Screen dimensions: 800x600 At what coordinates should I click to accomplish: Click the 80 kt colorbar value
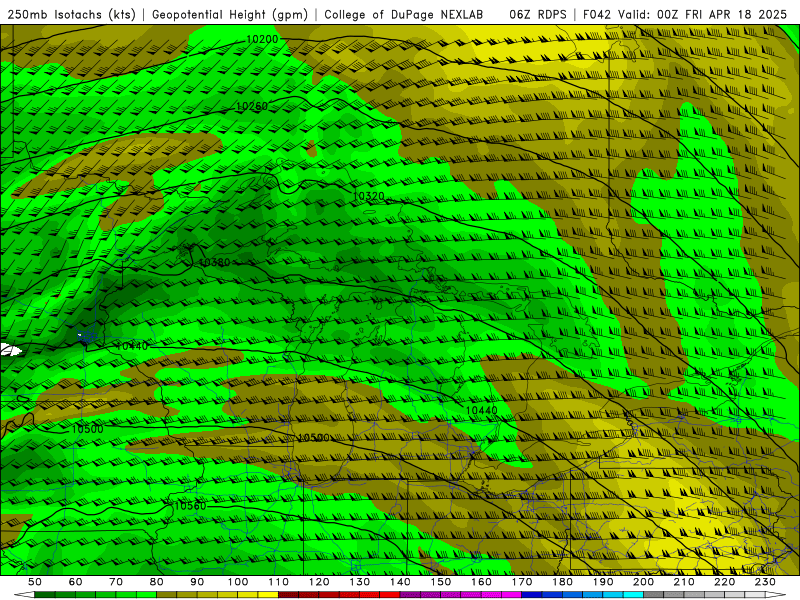[157, 582]
